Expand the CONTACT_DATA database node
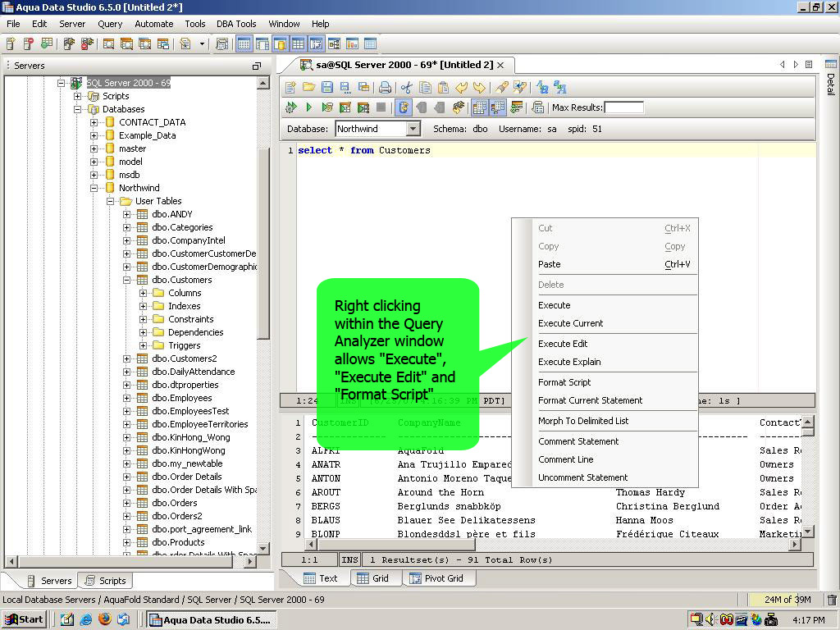The image size is (840, 630). [94, 122]
